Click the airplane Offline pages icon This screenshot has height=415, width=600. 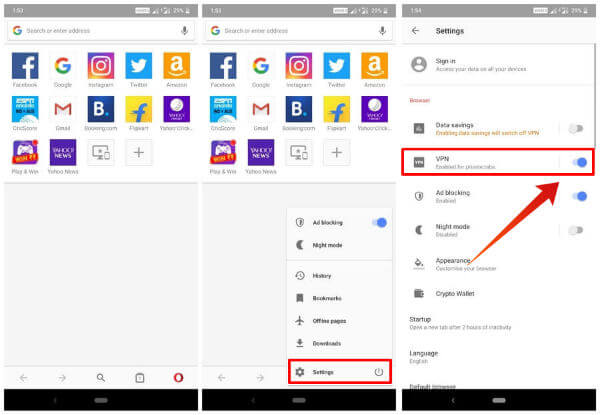pos(300,320)
